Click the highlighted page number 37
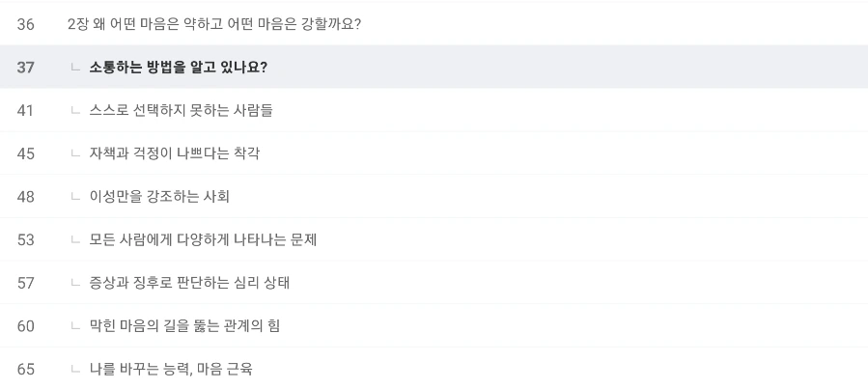The height and width of the screenshot is (389, 868). pos(25,68)
